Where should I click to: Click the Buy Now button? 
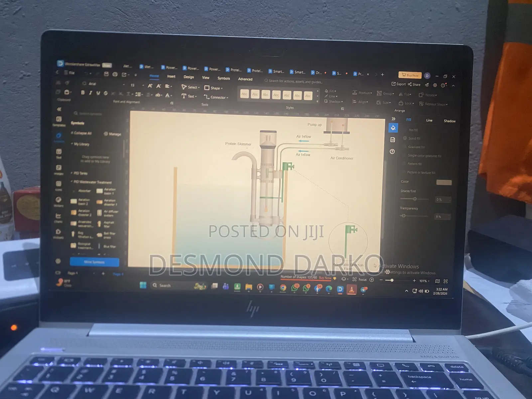point(410,75)
